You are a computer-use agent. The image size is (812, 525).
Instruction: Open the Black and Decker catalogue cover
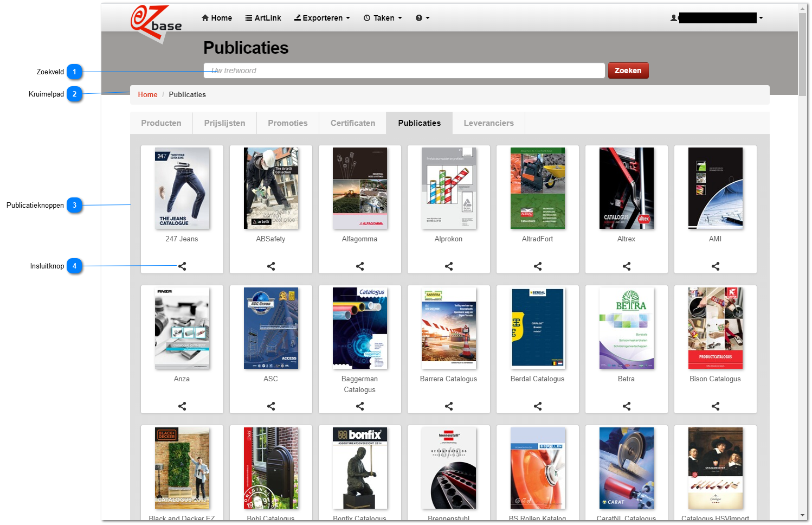tap(182, 468)
